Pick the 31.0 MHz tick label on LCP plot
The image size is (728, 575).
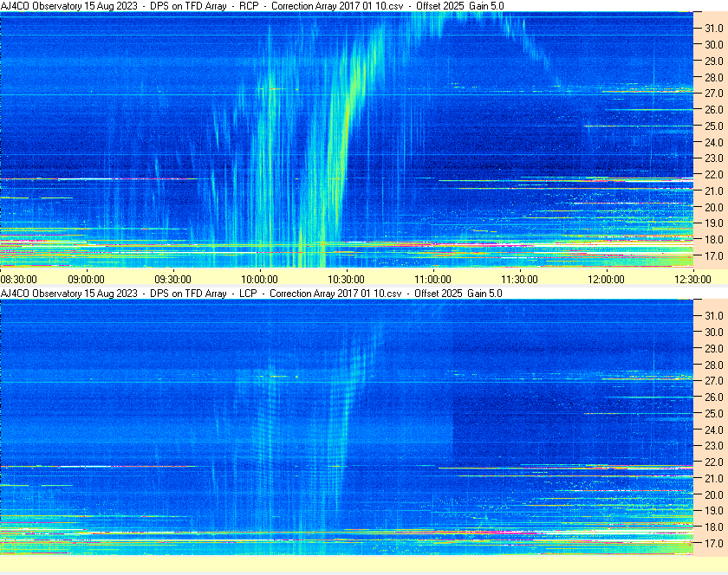pyautogui.click(x=714, y=316)
